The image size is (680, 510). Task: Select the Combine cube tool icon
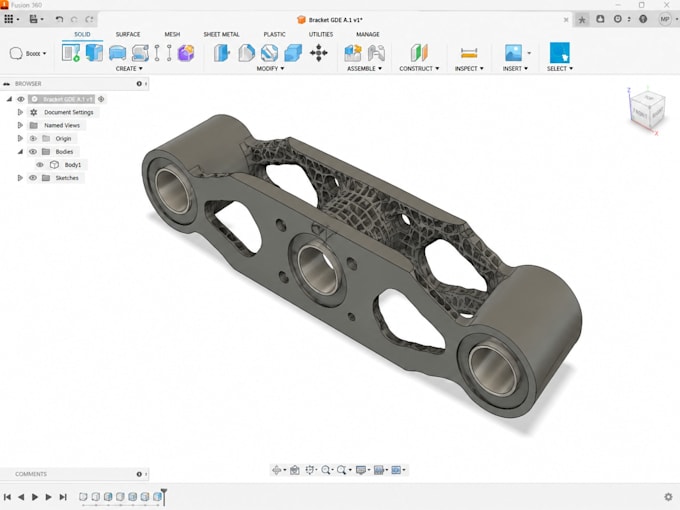click(293, 53)
